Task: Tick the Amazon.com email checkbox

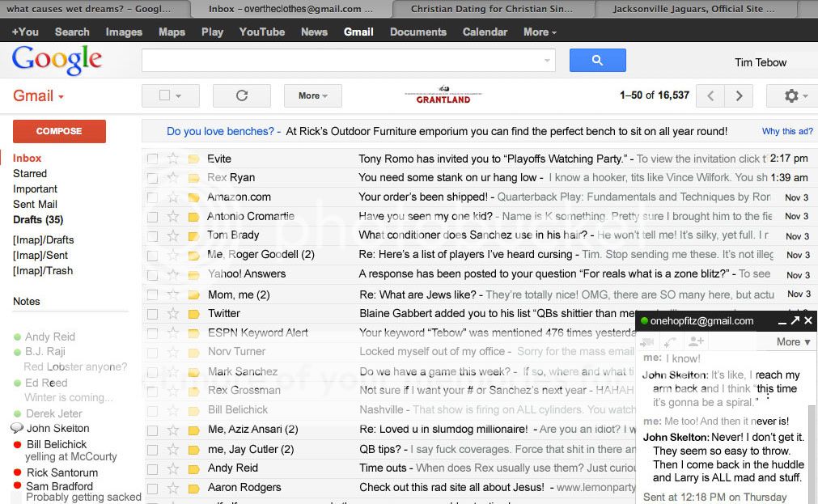Action: click(152, 197)
